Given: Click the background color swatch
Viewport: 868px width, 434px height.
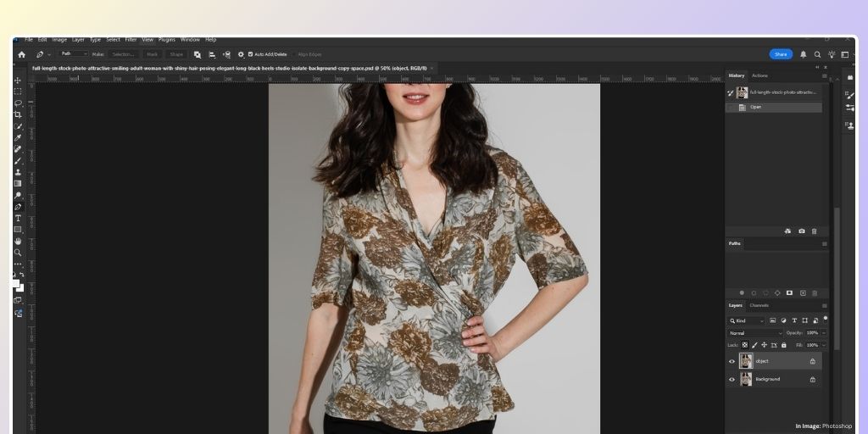Looking at the screenshot, I should point(20,288).
